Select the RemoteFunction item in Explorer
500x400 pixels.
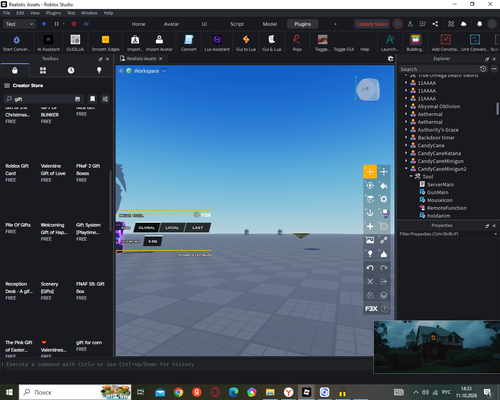coord(447,208)
